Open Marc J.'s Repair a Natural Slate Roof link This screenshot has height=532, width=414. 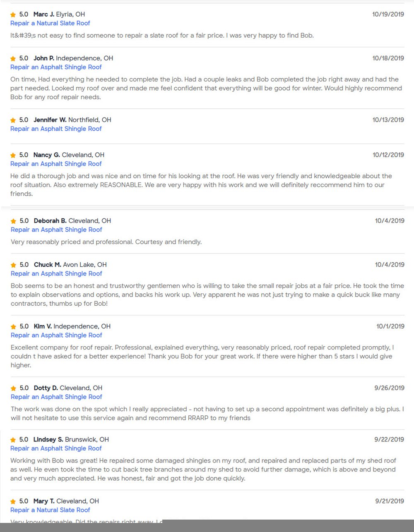coord(50,23)
